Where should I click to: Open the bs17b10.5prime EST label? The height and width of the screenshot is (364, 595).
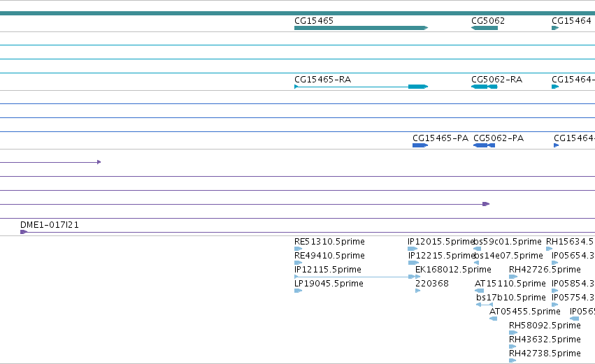coord(511,298)
